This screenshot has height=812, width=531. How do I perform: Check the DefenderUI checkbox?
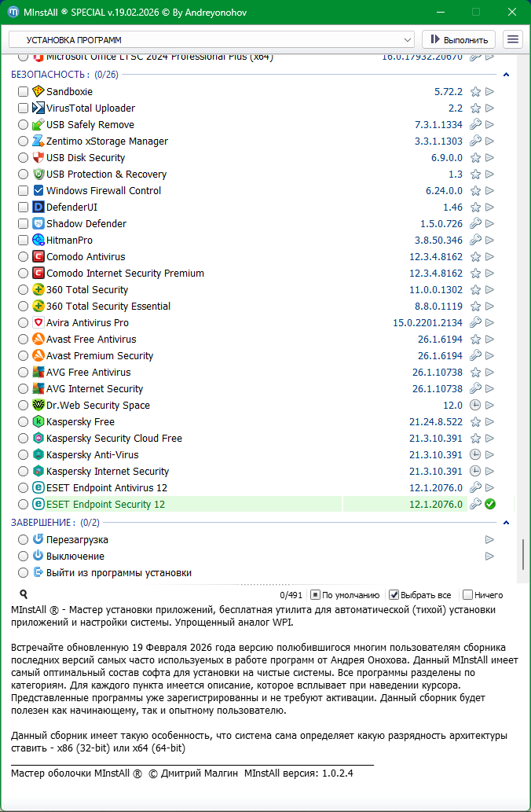click(x=23, y=208)
